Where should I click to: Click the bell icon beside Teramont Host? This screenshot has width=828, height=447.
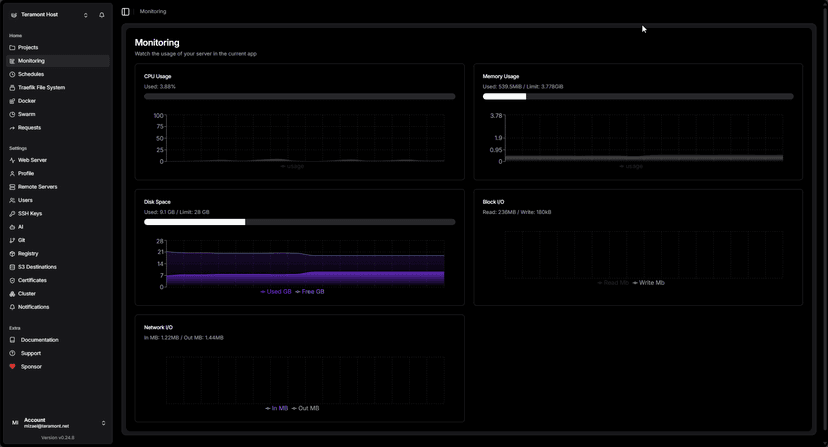101,15
